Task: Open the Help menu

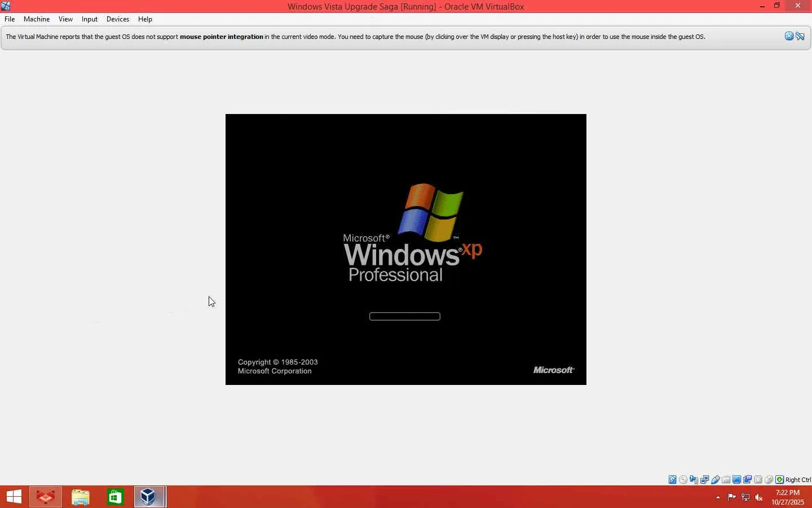Action: [145, 19]
